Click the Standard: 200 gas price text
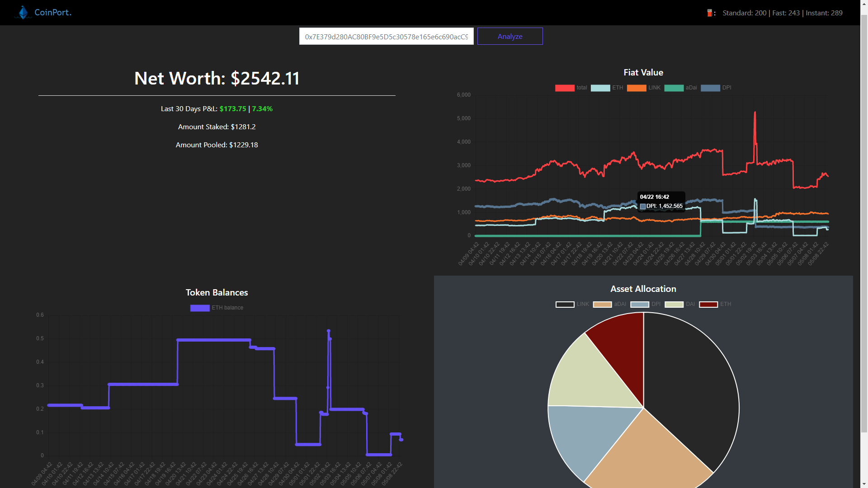This screenshot has height=488, width=868. coord(745,13)
